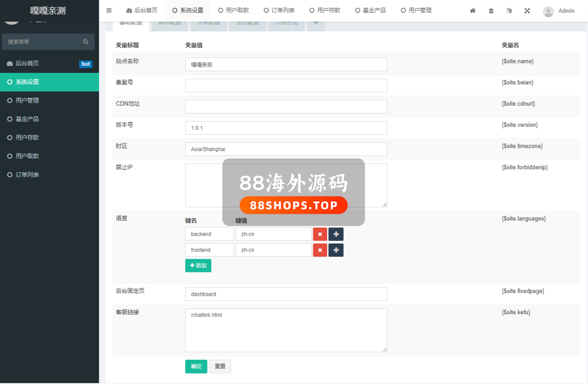Click the search icon in the menu search box
Viewport: 588px width, 384px height.
85,42
